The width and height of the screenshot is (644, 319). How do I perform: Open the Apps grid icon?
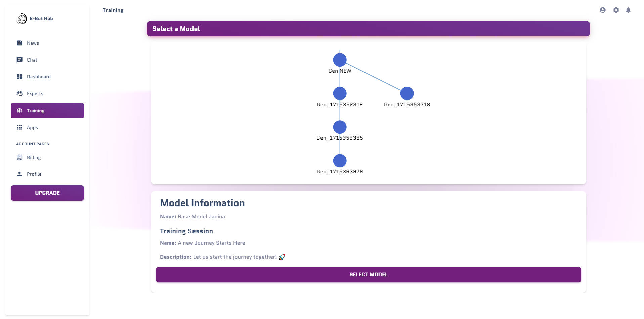coord(19,127)
